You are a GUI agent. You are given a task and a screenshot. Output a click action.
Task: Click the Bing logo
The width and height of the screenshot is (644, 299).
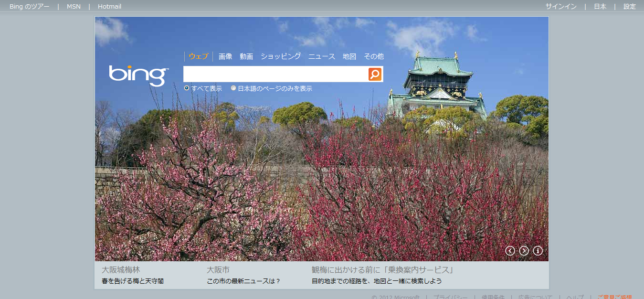click(x=138, y=75)
